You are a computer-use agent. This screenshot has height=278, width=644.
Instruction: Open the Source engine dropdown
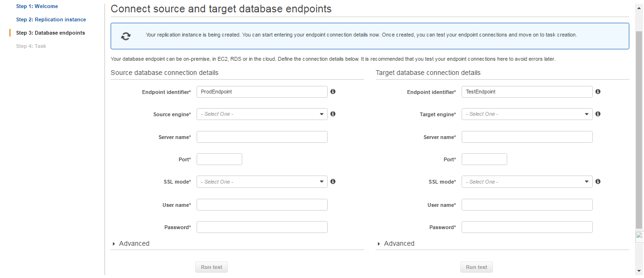click(262, 114)
